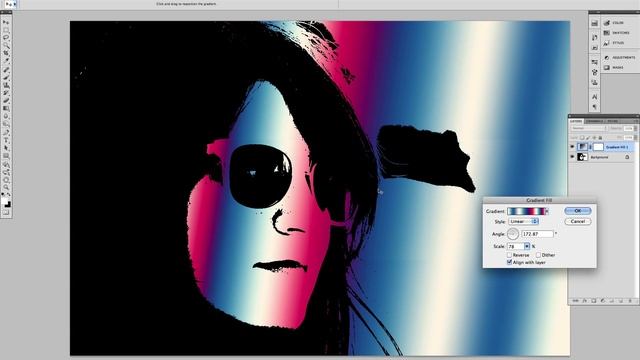
Task: Click the foreground color swatch
Action: (4, 200)
